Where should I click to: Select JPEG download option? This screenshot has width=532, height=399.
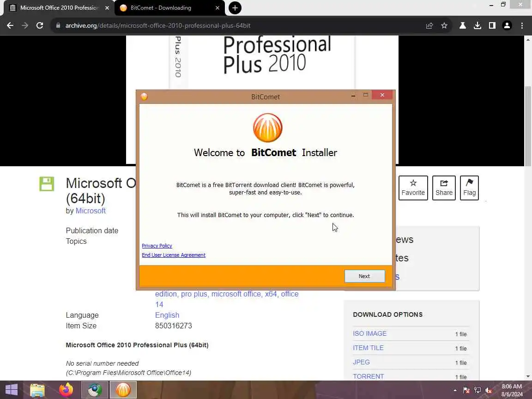point(361,362)
